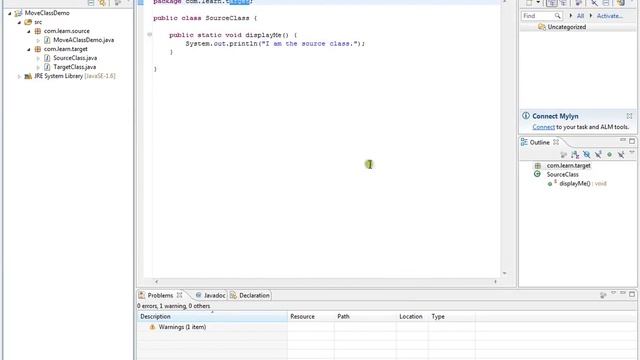Expand the JRE System Library node
640x360 pixels.
[19, 76]
